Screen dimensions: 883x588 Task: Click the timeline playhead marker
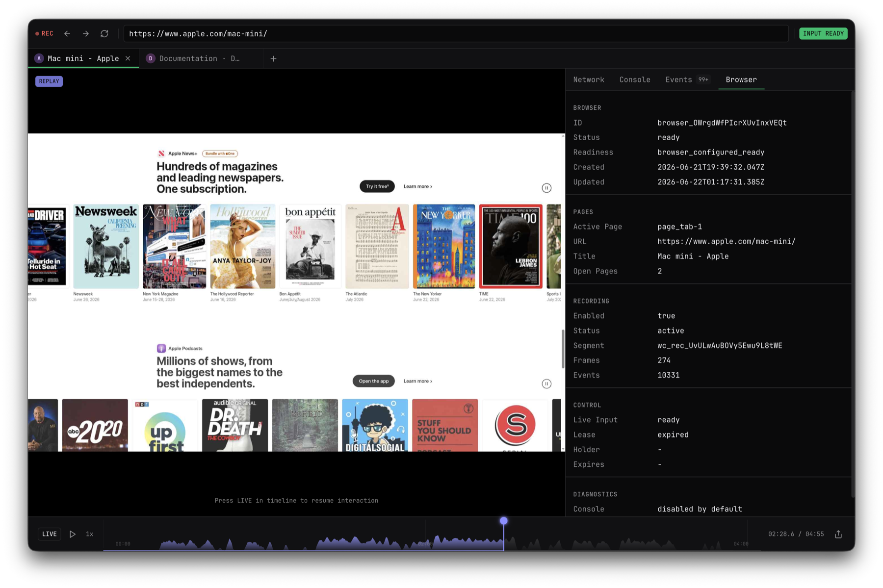(x=504, y=521)
